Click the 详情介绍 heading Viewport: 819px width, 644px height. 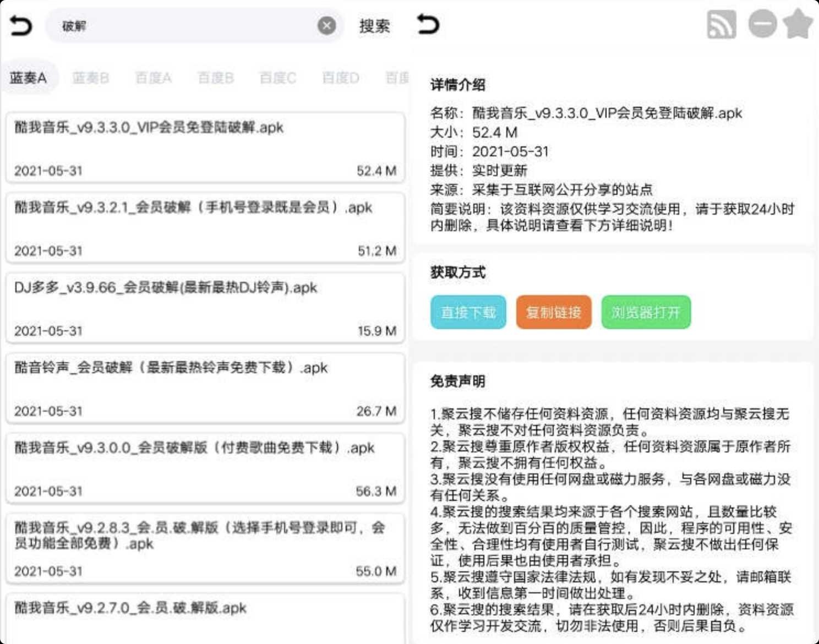tap(458, 85)
